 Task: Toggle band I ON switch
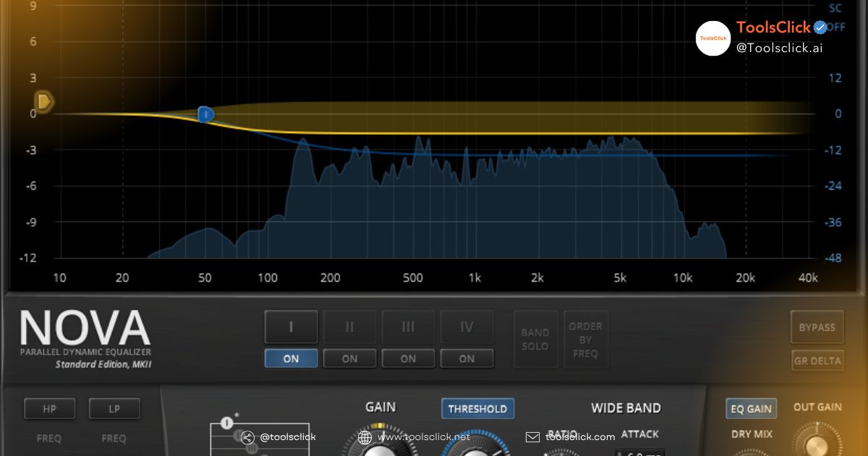[x=291, y=358]
